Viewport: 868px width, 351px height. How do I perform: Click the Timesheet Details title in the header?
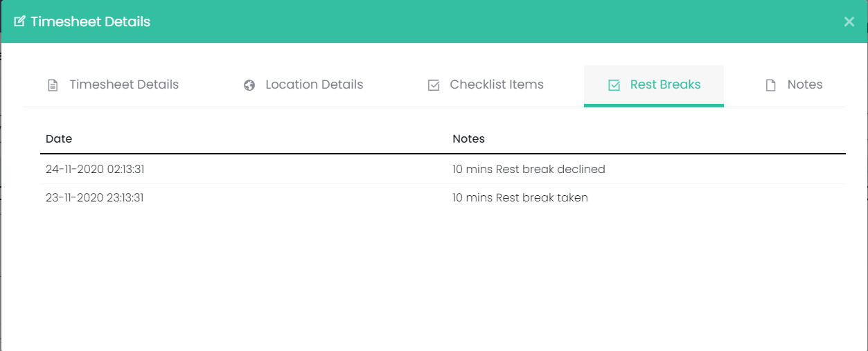pos(90,21)
